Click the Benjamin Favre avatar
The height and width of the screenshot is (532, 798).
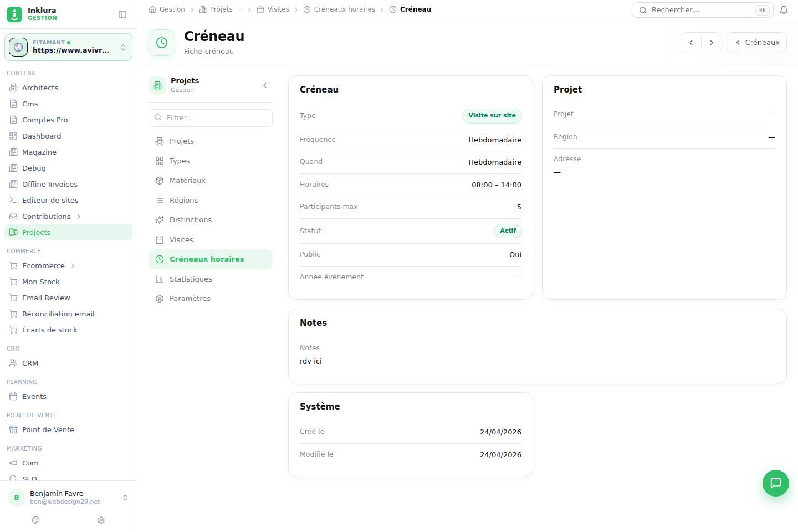[x=17, y=498]
